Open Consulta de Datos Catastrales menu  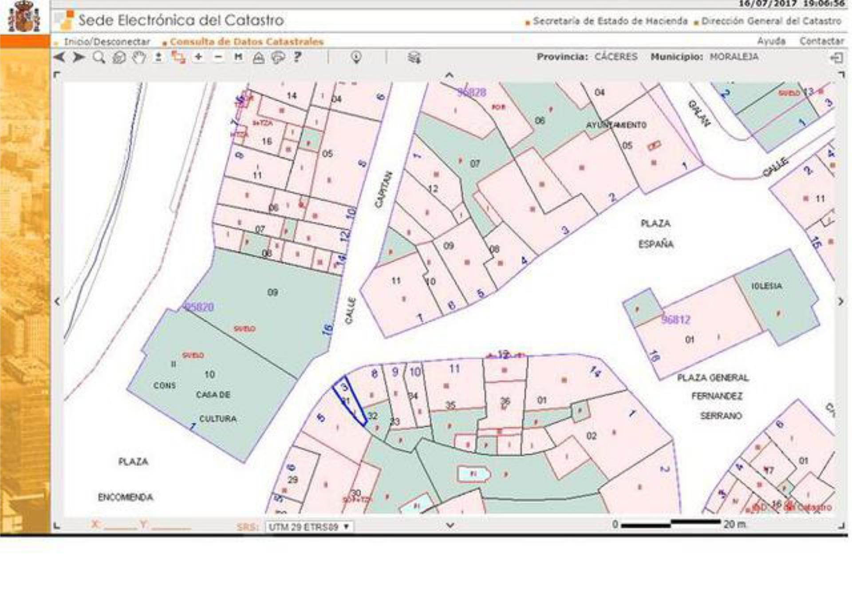click(247, 42)
